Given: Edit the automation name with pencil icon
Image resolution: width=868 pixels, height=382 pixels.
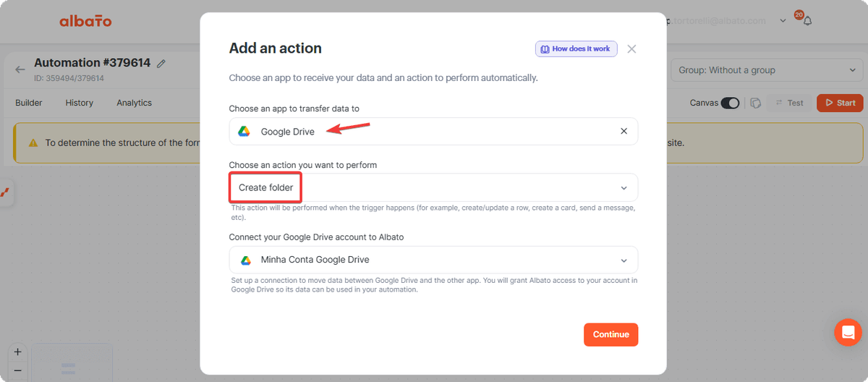Looking at the screenshot, I should click(161, 64).
